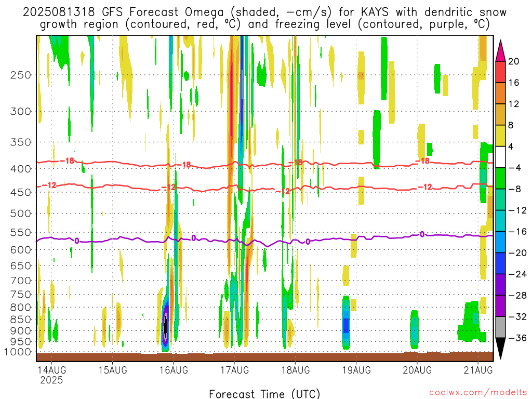
Task: Click the 1000 pressure level label
Action: (x=18, y=352)
